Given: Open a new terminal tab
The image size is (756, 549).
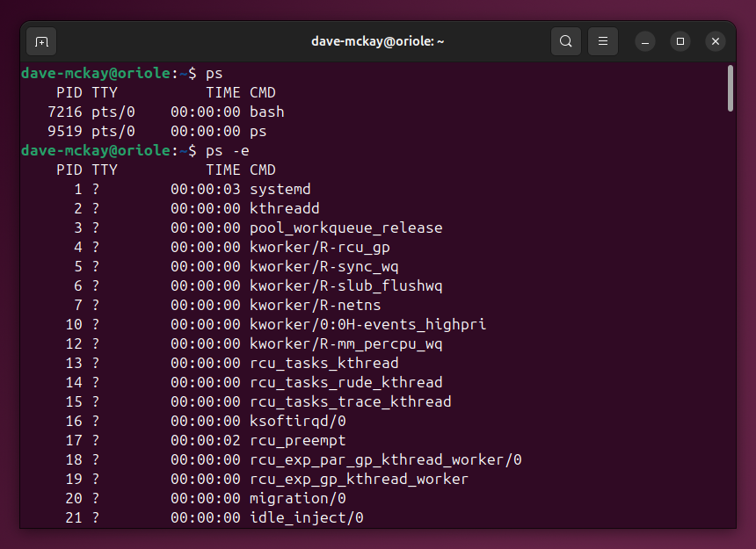Looking at the screenshot, I should point(41,41).
